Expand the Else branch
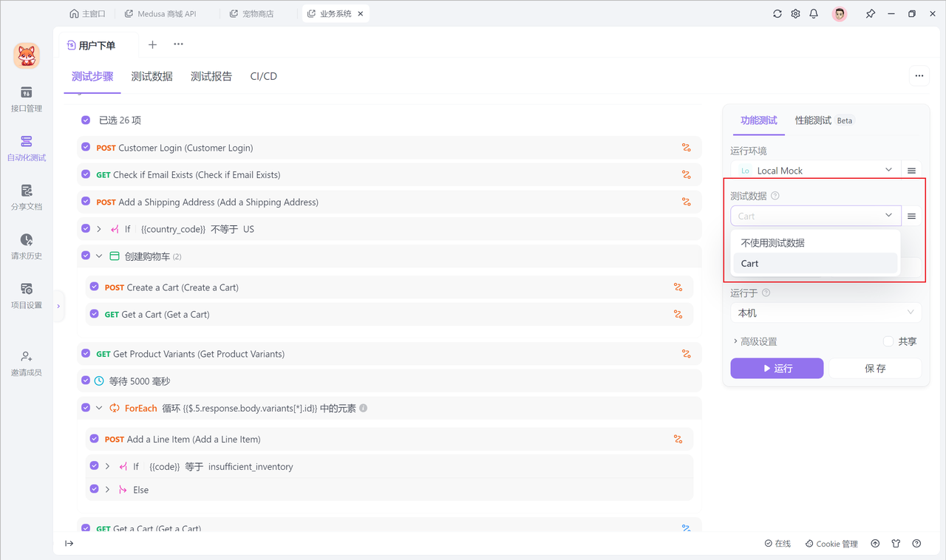This screenshot has width=946, height=560. point(107,489)
